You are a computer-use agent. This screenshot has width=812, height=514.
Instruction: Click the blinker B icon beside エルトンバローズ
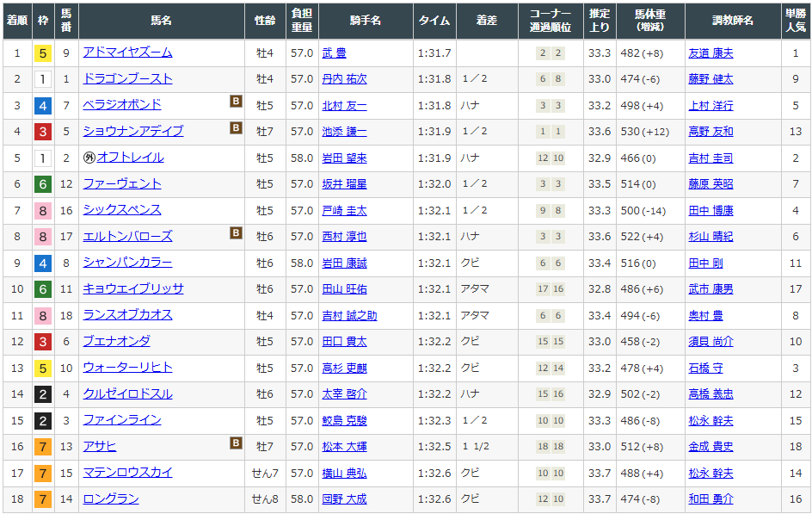click(236, 233)
